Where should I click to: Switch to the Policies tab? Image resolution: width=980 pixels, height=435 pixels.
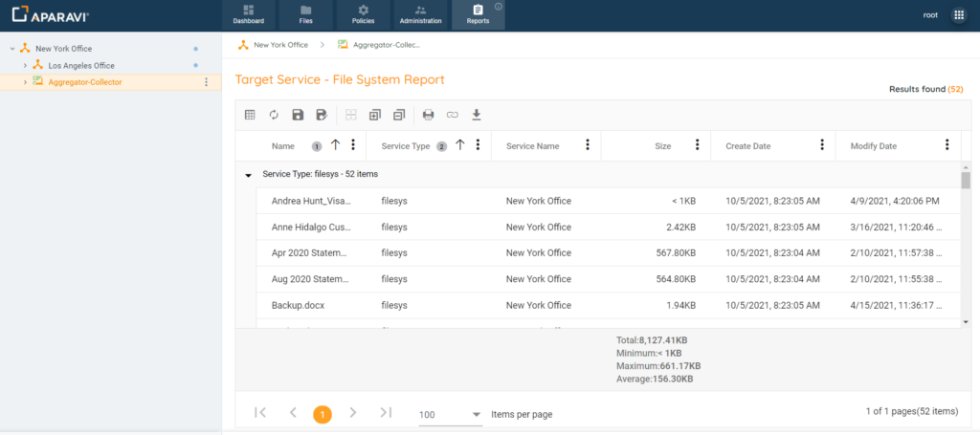pyautogui.click(x=364, y=15)
